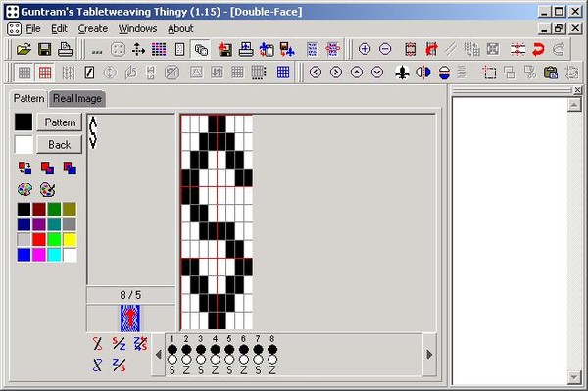
Task: Click the open folder icon in toolbar
Action: click(x=24, y=49)
